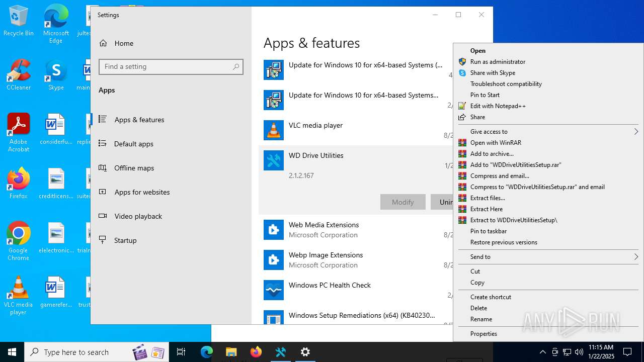Select the gamerefer... Word document on the desktop
Image resolution: width=644 pixels, height=362 pixels.
(56, 292)
